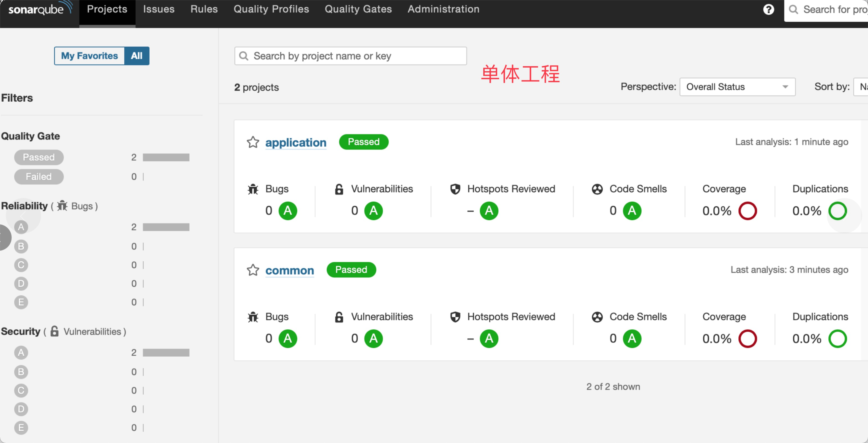Click common's Code Smells A rating badge
Screen dimensions: 868x443
632,339
